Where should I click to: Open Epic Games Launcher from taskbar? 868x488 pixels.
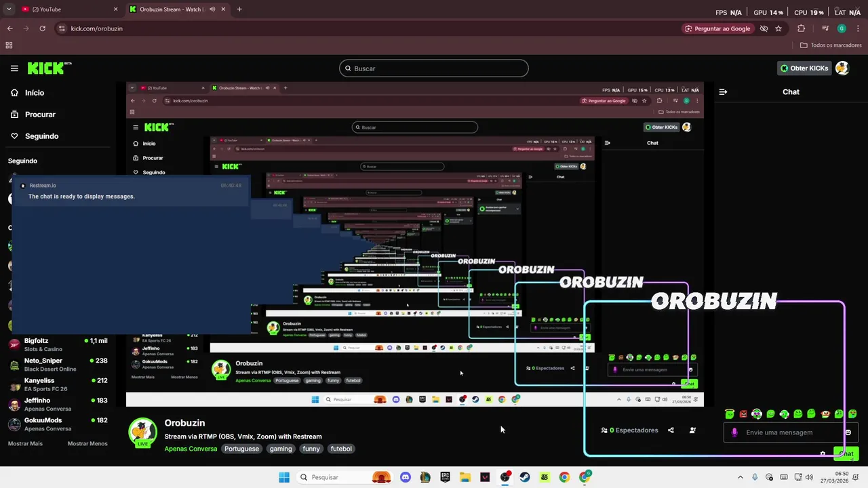pos(445,477)
